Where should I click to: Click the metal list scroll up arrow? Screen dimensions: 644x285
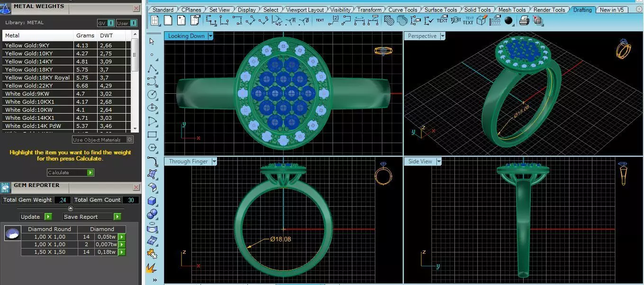(135, 34)
